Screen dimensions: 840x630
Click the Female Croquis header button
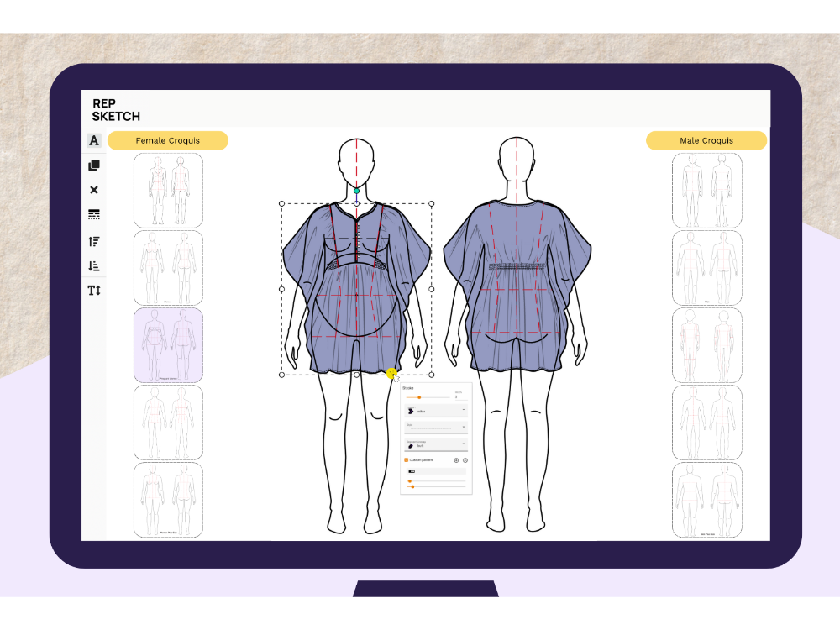pos(169,140)
